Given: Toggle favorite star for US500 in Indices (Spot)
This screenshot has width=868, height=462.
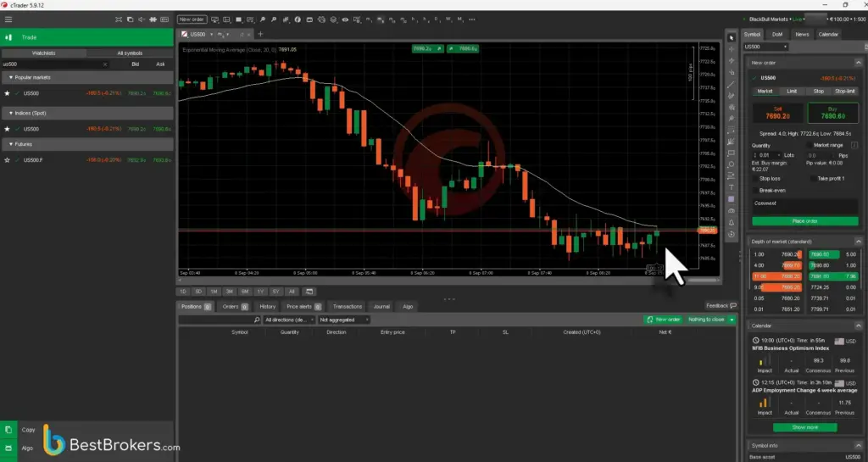Looking at the screenshot, I should point(7,129).
